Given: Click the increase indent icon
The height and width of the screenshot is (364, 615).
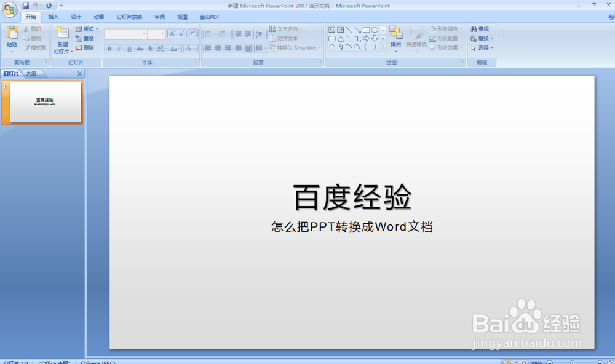Looking at the screenshot, I should coord(247,34).
